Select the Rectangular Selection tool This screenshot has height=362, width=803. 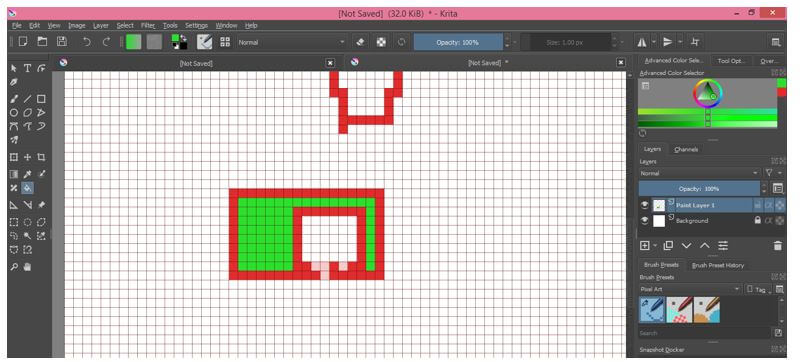pos(14,222)
